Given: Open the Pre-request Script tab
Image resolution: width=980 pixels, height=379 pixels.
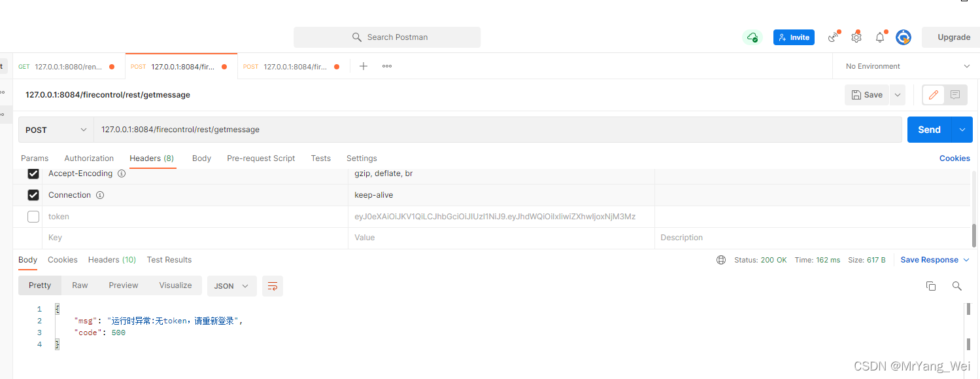Looking at the screenshot, I should click(261, 158).
